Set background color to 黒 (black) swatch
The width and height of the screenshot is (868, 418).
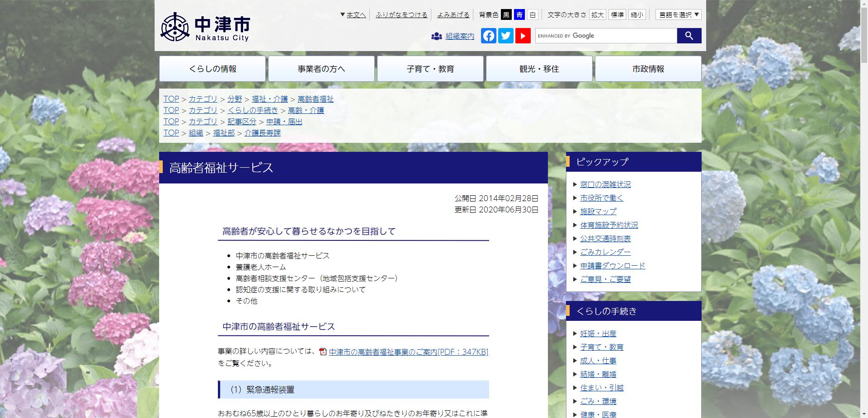point(507,14)
